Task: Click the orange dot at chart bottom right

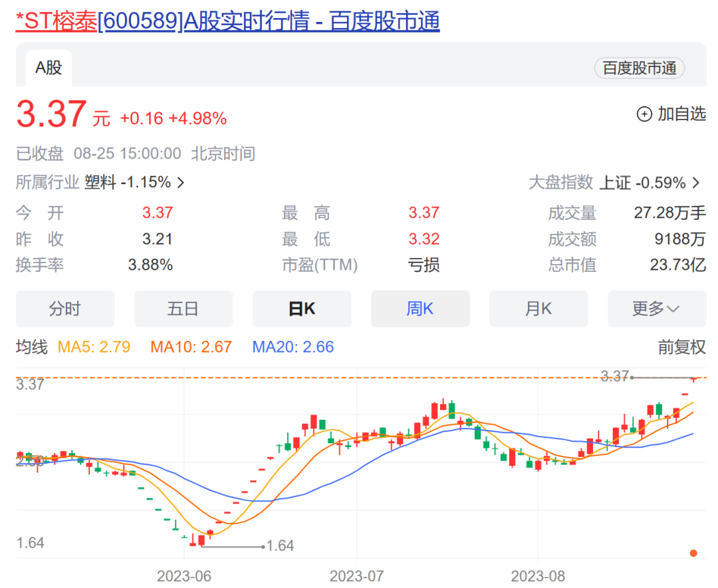Action: point(693,553)
